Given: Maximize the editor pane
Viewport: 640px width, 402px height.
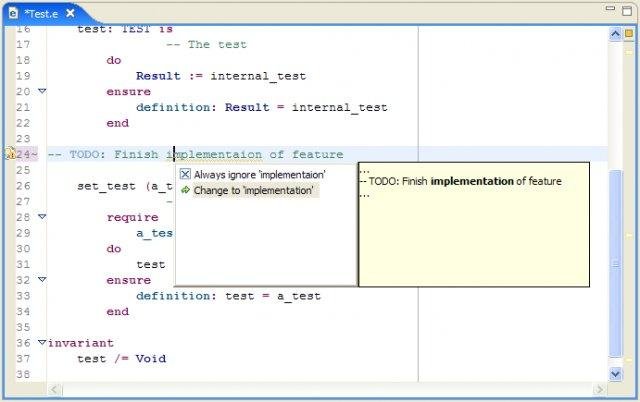Looking at the screenshot, I should [x=627, y=11].
